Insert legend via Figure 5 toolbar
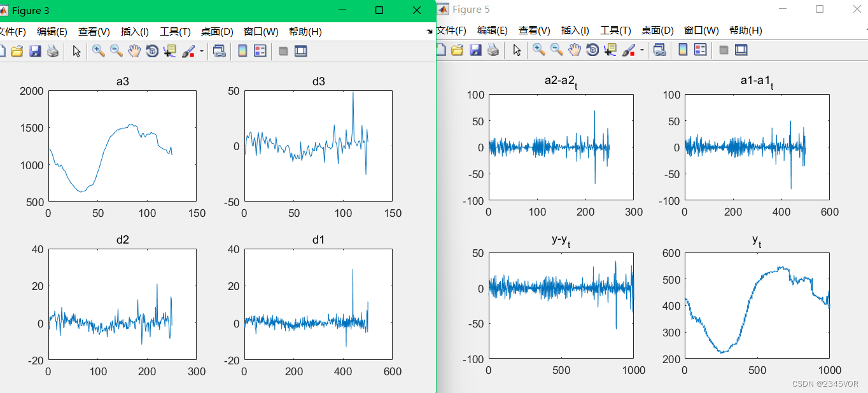The height and width of the screenshot is (393, 868). point(700,50)
